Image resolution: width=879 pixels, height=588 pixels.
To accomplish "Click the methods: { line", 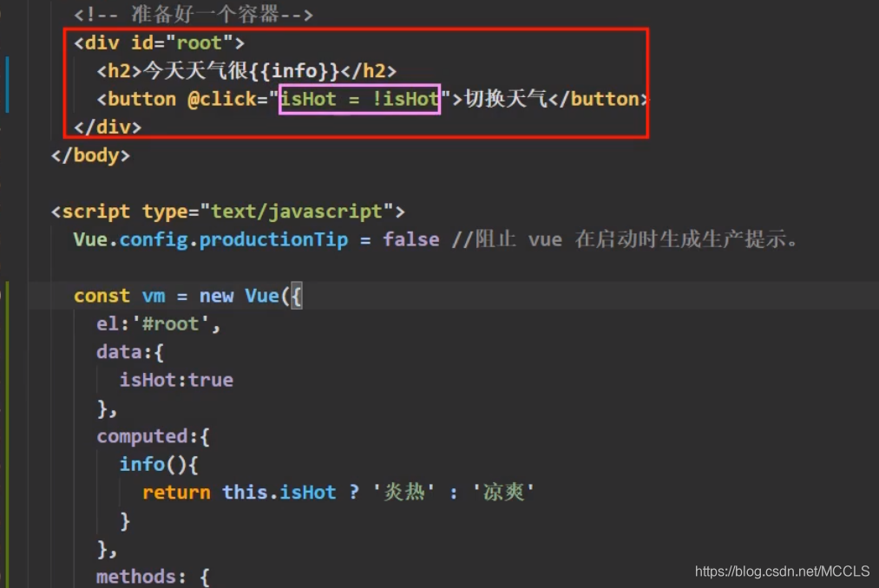I will (153, 577).
